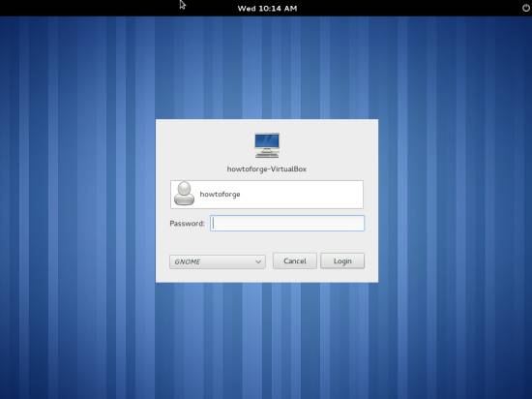Click the Password: label

[187, 224]
